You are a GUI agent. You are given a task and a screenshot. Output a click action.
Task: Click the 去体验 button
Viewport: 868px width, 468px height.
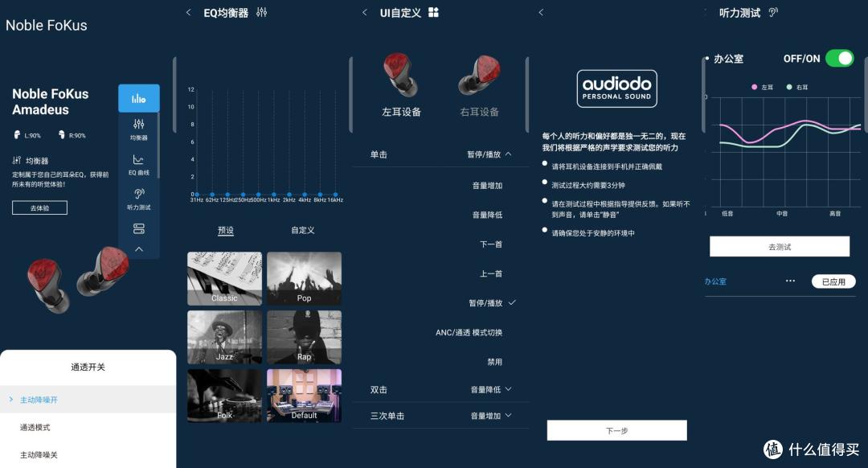[40, 207]
